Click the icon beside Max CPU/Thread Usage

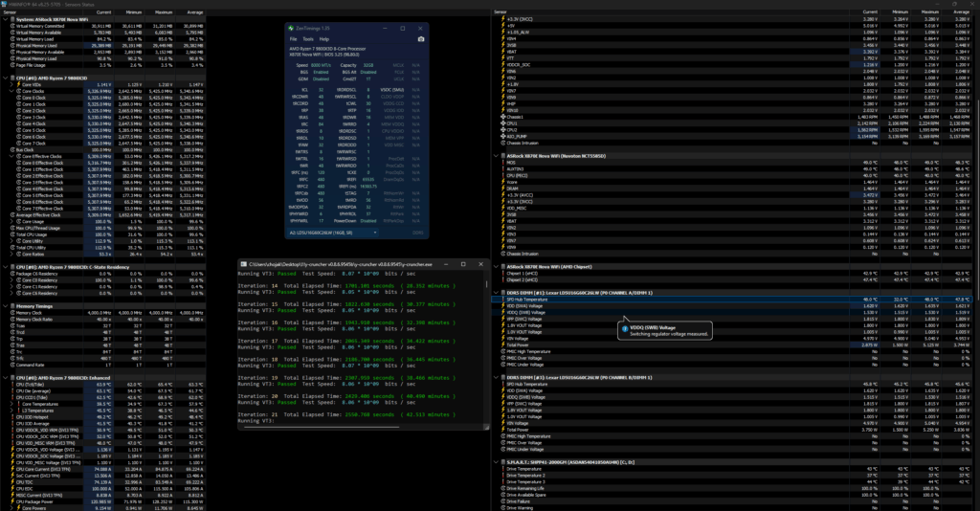(x=12, y=228)
